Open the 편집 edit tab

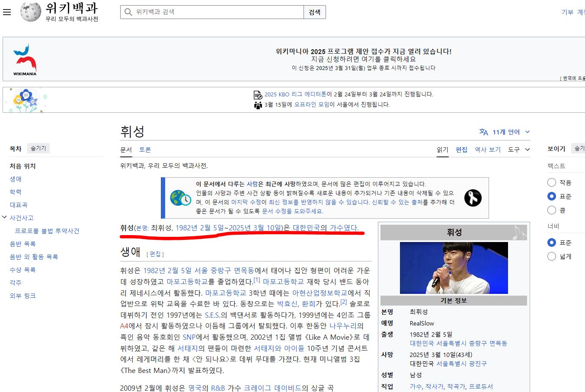pos(461,150)
